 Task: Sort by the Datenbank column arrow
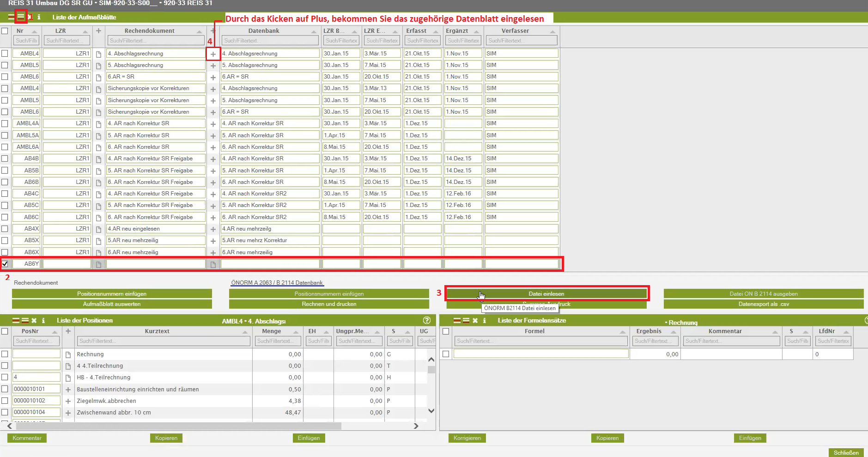tap(314, 31)
